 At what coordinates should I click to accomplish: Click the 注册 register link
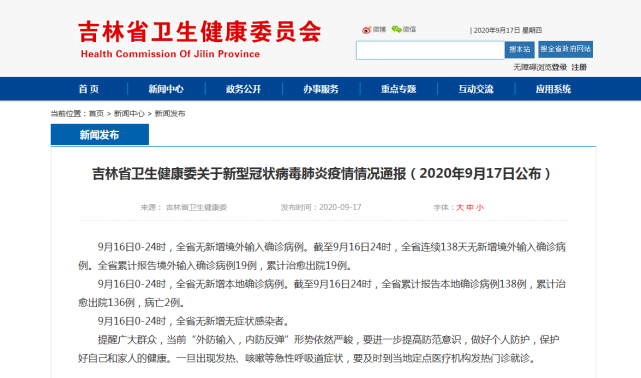coord(579,67)
